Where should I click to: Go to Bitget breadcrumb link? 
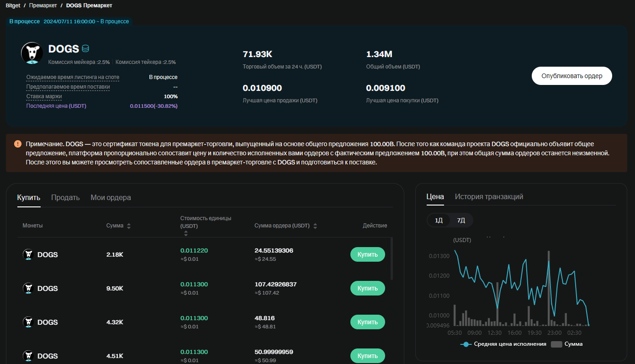tap(13, 5)
